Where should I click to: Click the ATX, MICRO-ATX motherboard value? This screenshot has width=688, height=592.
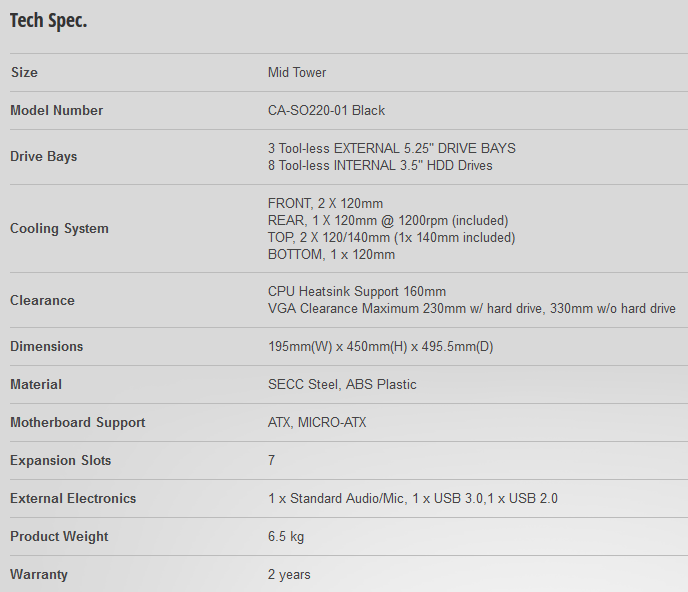(317, 423)
